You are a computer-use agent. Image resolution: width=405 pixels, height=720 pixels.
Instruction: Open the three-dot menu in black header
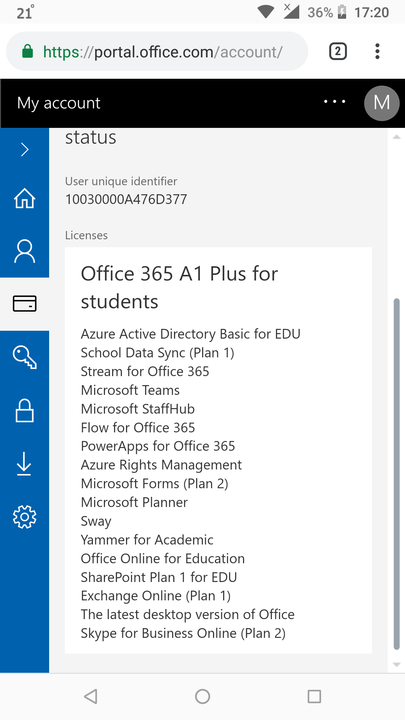(334, 101)
